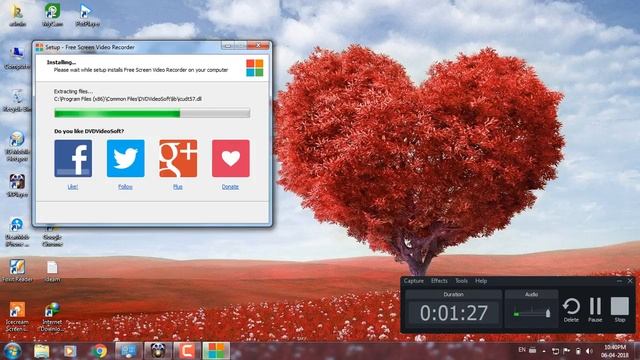Screen dimensions: 640x360
Task: Switch to the Setup installer taskbar button
Action: tap(216, 351)
